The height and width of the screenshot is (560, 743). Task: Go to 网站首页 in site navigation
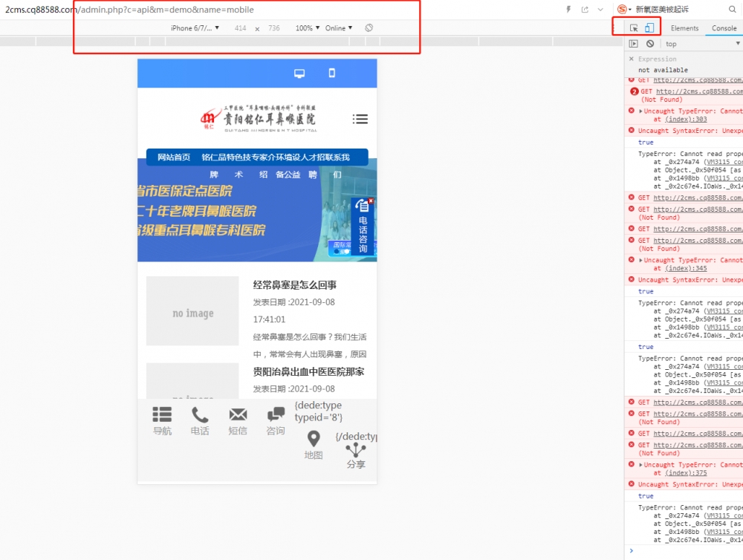point(174,157)
